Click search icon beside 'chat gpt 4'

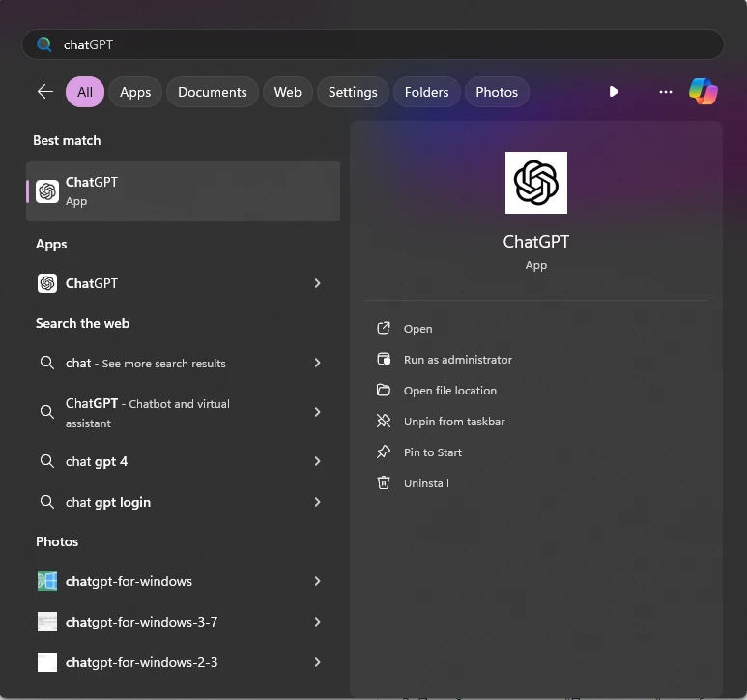tap(46, 461)
